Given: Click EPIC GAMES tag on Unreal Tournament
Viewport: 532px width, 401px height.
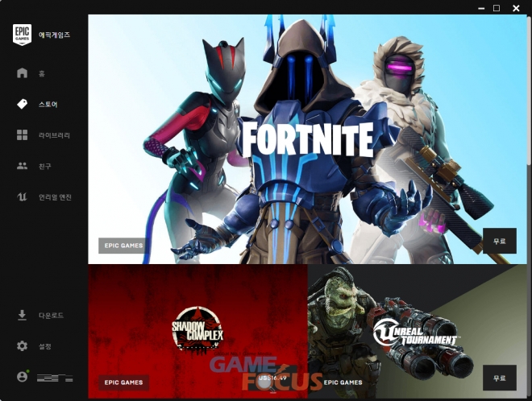Looking at the screenshot, I should (343, 382).
